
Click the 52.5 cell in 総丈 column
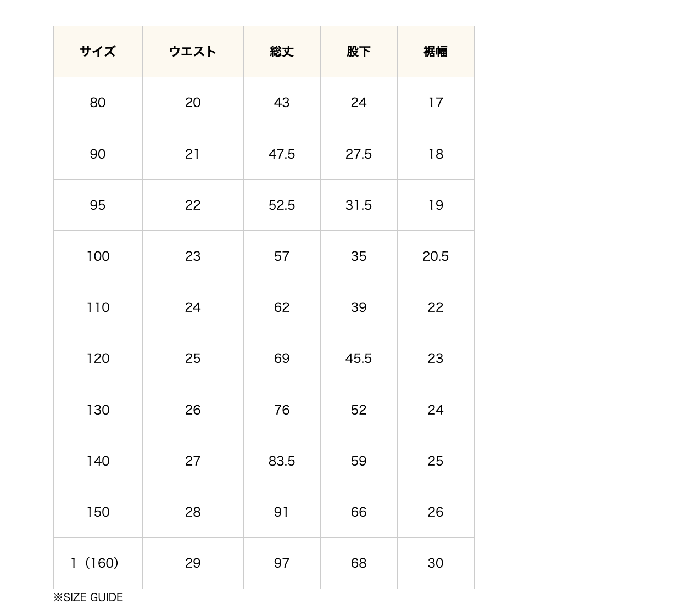coord(282,205)
